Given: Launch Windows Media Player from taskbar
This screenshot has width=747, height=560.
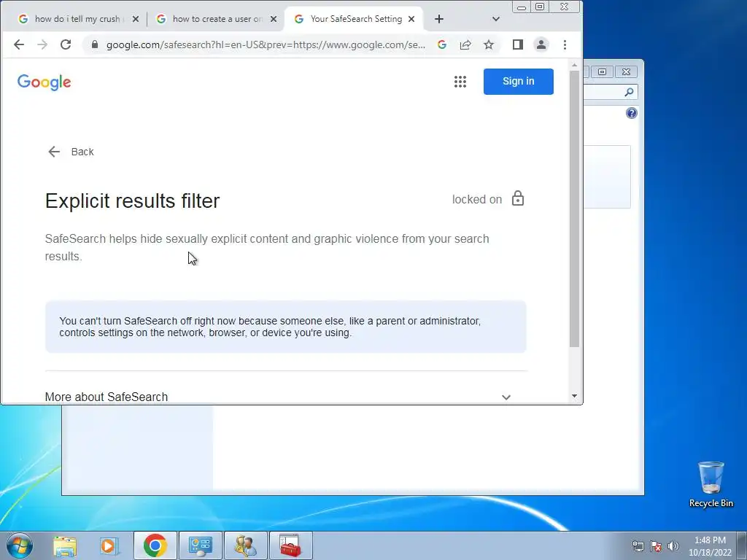Looking at the screenshot, I should tap(109, 545).
